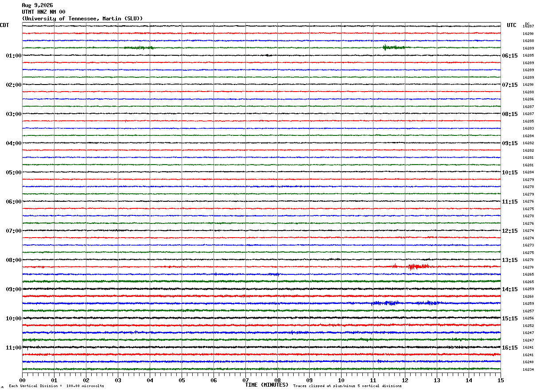Screen dimensions: 536x392
Task: Select the 11:00 CDT row label
Action: (13, 348)
